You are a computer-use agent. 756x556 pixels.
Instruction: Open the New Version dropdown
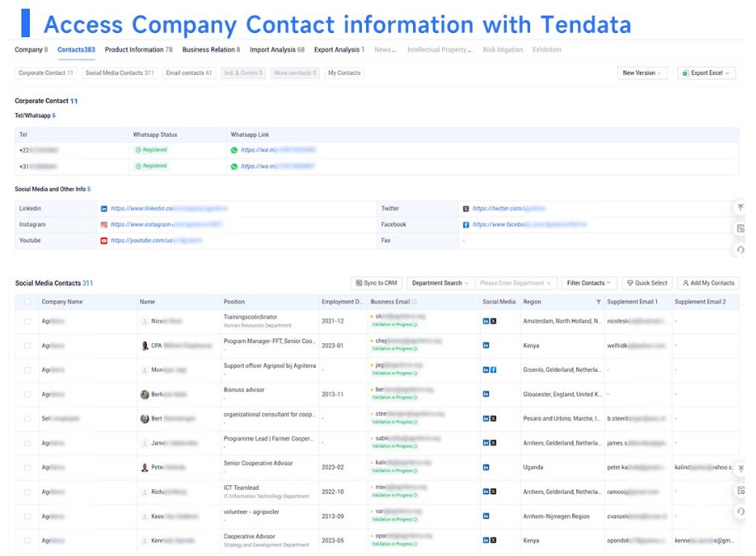(642, 73)
